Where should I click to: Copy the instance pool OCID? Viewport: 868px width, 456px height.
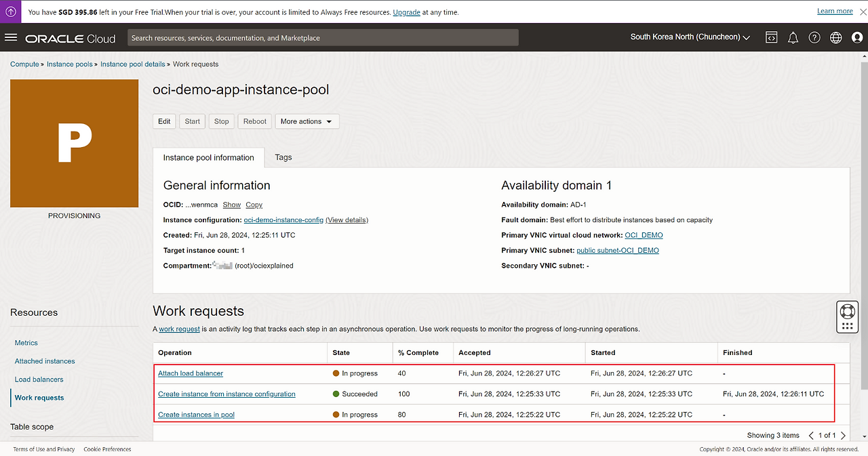pos(254,205)
